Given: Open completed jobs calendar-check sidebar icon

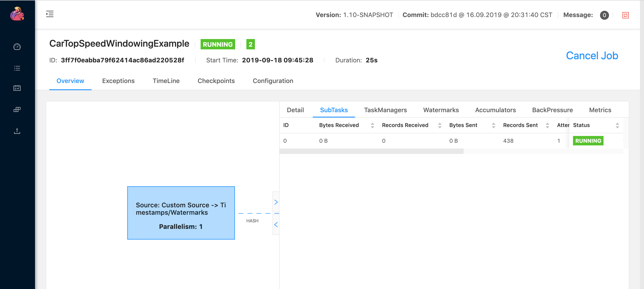Looking at the screenshot, I should (x=17, y=88).
